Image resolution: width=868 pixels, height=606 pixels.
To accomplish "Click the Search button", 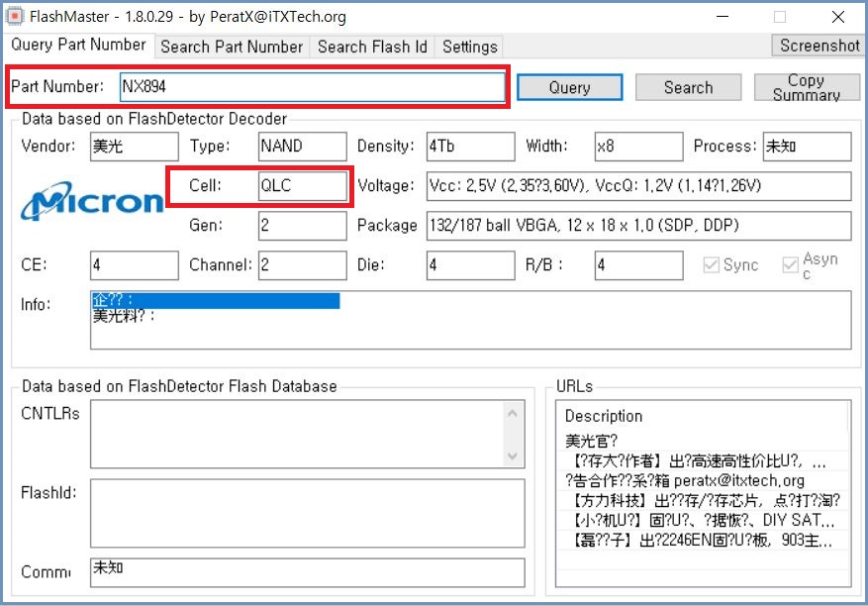I will click(x=688, y=87).
